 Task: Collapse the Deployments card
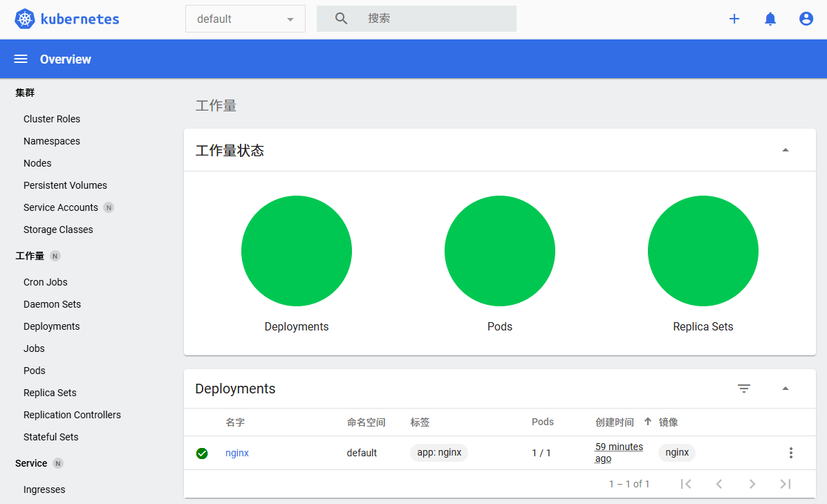click(x=786, y=389)
